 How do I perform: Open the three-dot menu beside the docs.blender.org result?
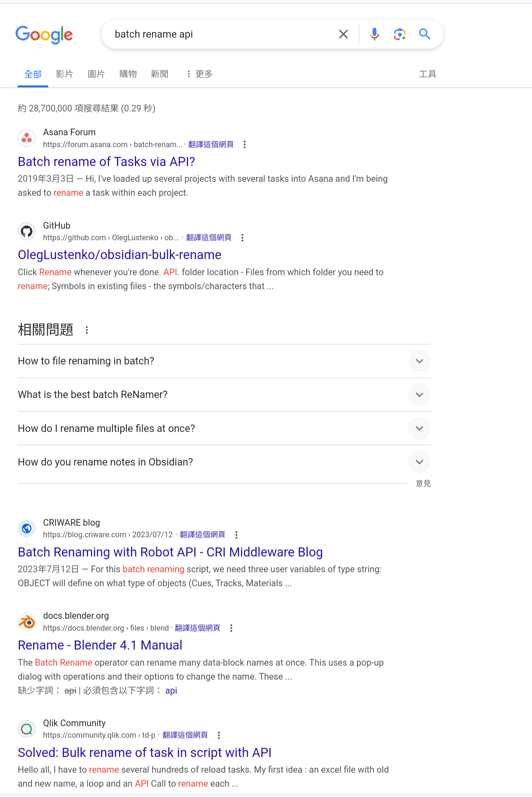click(231, 628)
